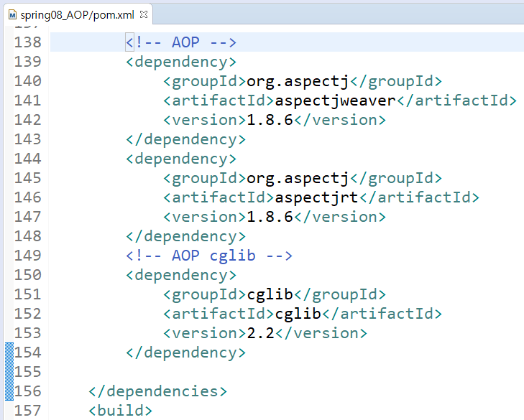Click line number 138 in the gutter
The image size is (524, 420).
coord(28,42)
